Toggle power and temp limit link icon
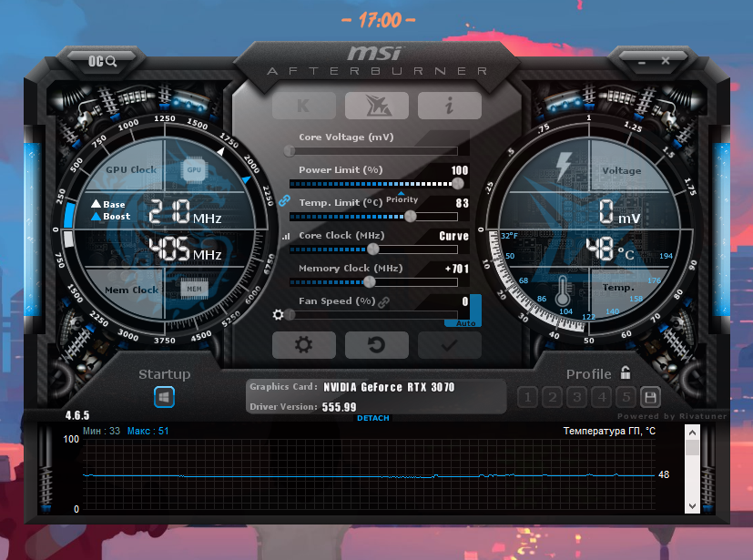Screen dimensions: 753x560 click(x=284, y=200)
